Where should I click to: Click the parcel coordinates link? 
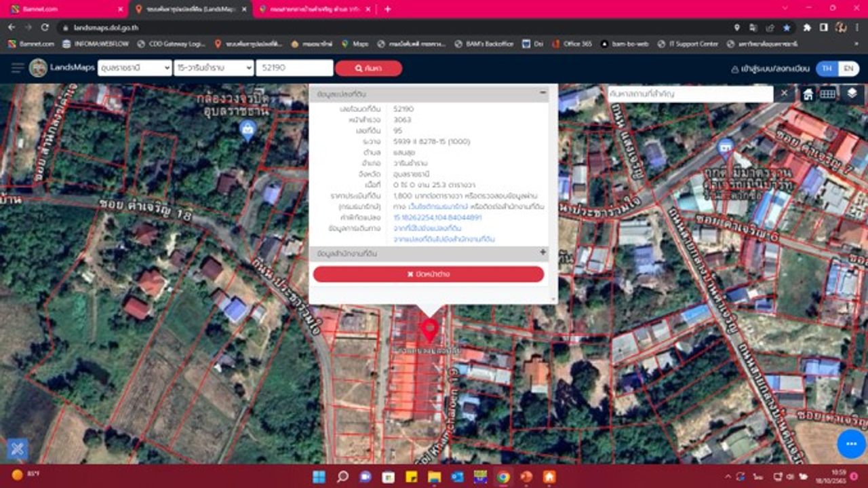(x=437, y=218)
